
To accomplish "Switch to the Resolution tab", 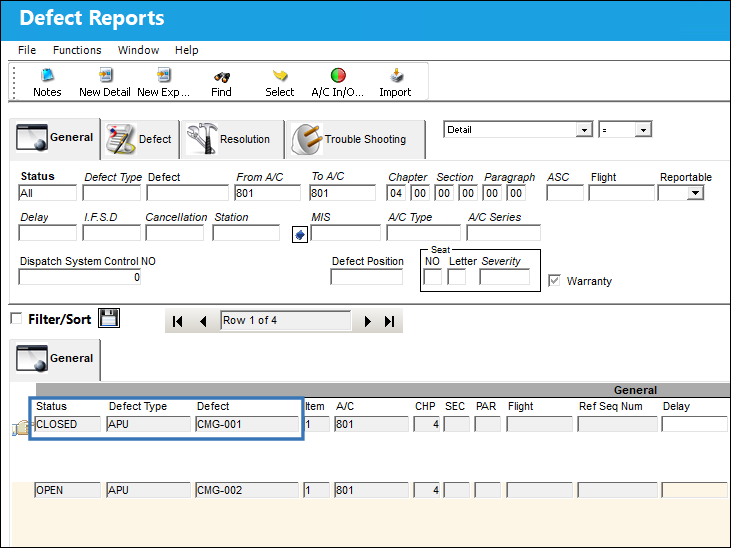I will click(x=232, y=139).
